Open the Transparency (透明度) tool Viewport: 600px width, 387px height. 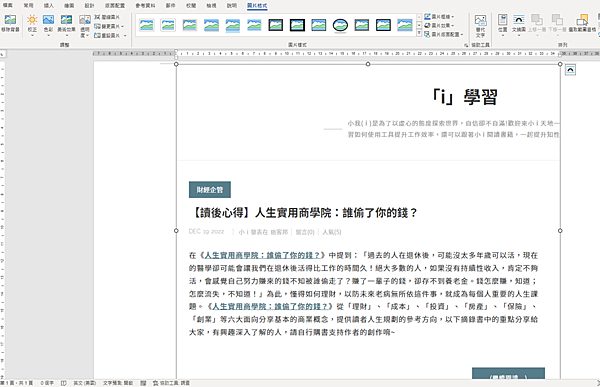[85, 26]
